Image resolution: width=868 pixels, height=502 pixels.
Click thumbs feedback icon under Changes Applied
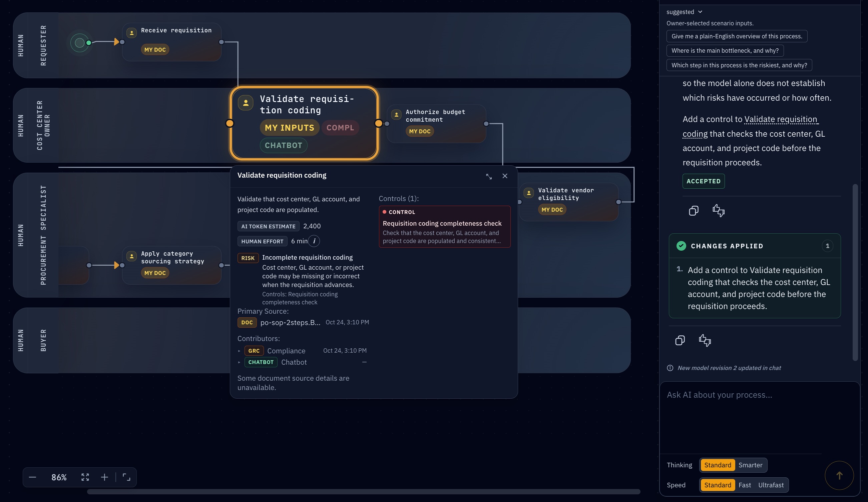705,340
